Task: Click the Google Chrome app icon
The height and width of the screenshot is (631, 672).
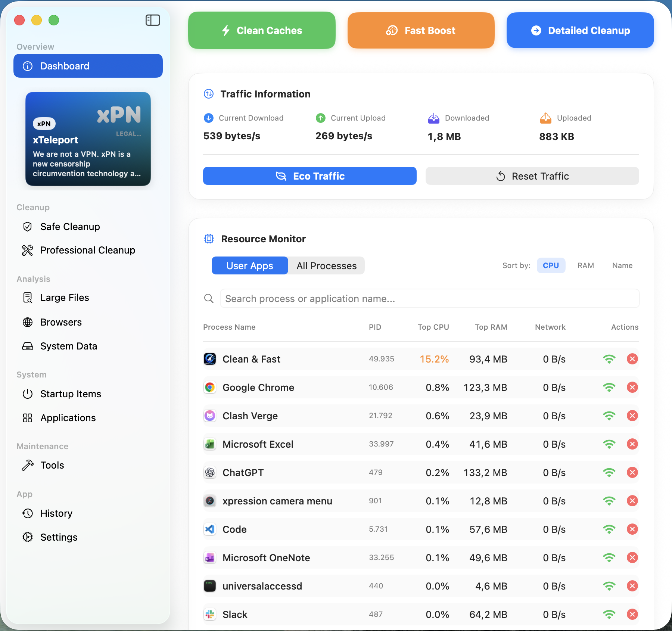Action: (x=210, y=387)
